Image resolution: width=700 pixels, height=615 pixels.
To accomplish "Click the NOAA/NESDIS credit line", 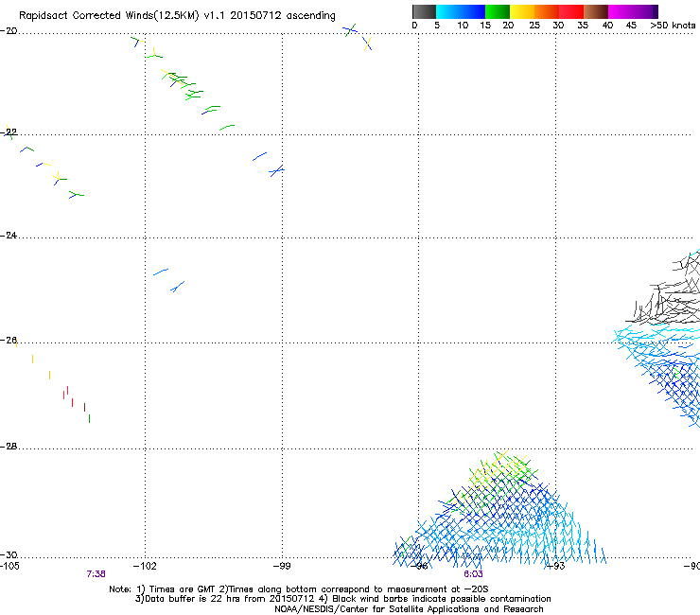I will [x=409, y=609].
